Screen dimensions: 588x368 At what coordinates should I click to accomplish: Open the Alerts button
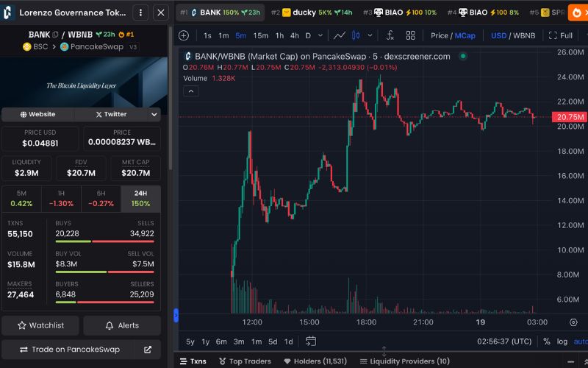pos(122,325)
